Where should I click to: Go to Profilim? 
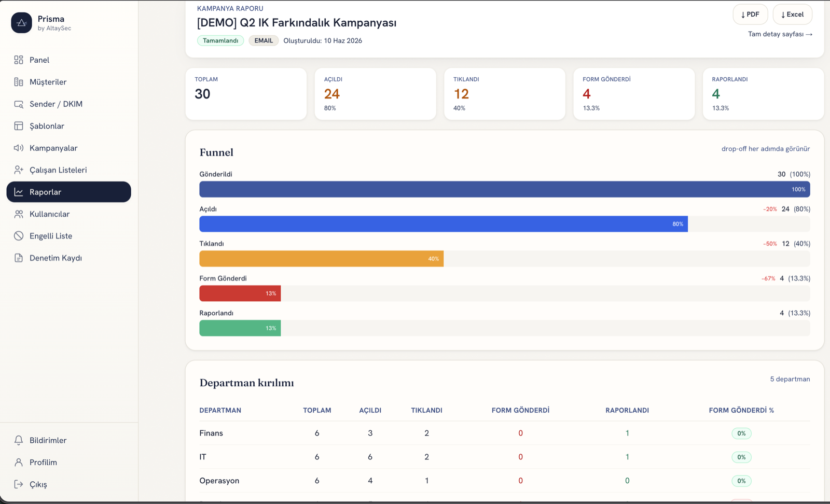pos(68,463)
